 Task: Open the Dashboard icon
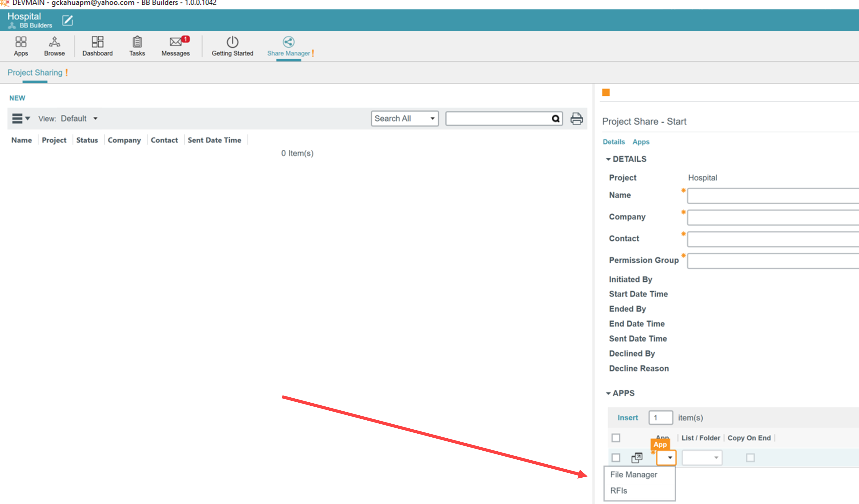tap(97, 42)
